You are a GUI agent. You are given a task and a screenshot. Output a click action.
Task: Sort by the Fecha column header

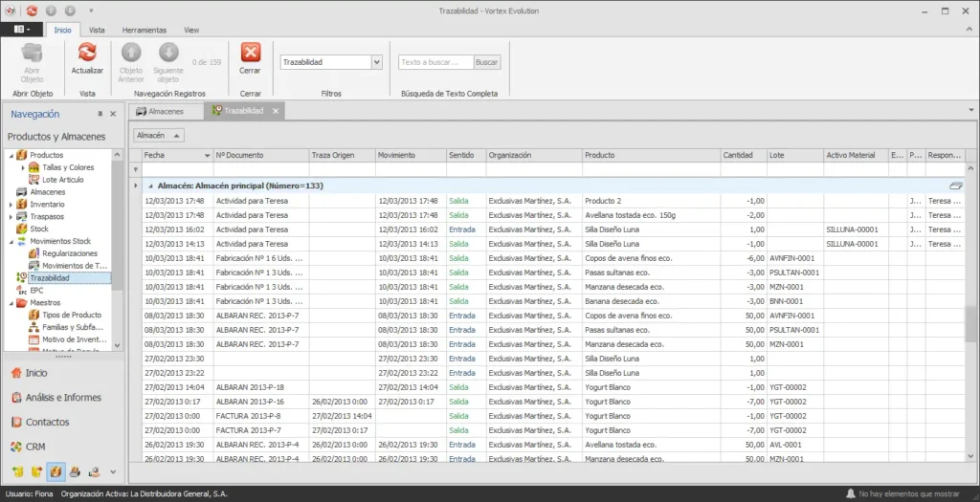(x=177, y=156)
